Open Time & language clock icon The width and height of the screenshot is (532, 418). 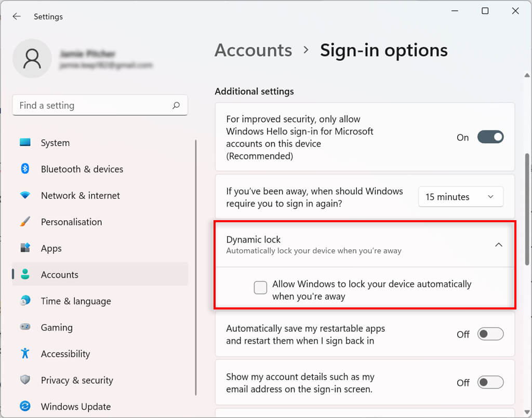[25, 301]
